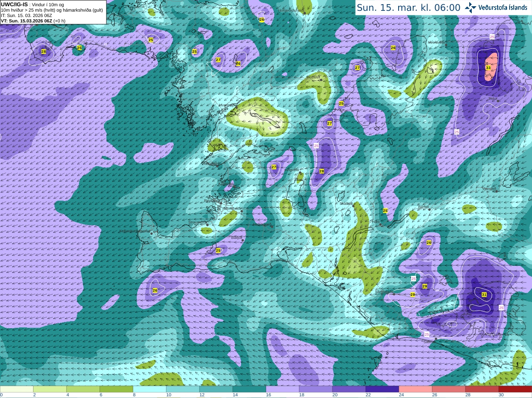Click the Skálholt station label

click(346, 204)
